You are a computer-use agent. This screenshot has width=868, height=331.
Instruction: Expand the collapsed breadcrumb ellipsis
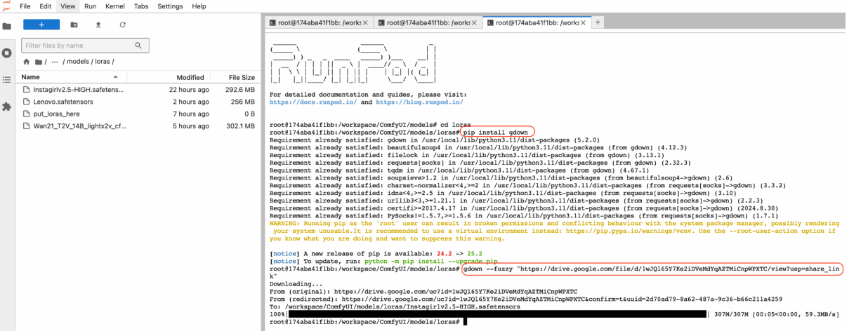click(54, 62)
